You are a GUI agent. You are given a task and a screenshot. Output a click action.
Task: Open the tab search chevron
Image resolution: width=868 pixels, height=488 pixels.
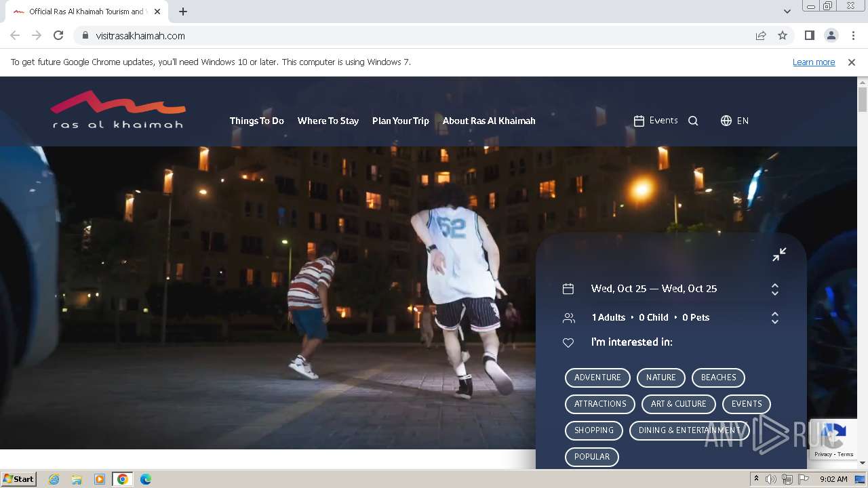click(x=787, y=12)
